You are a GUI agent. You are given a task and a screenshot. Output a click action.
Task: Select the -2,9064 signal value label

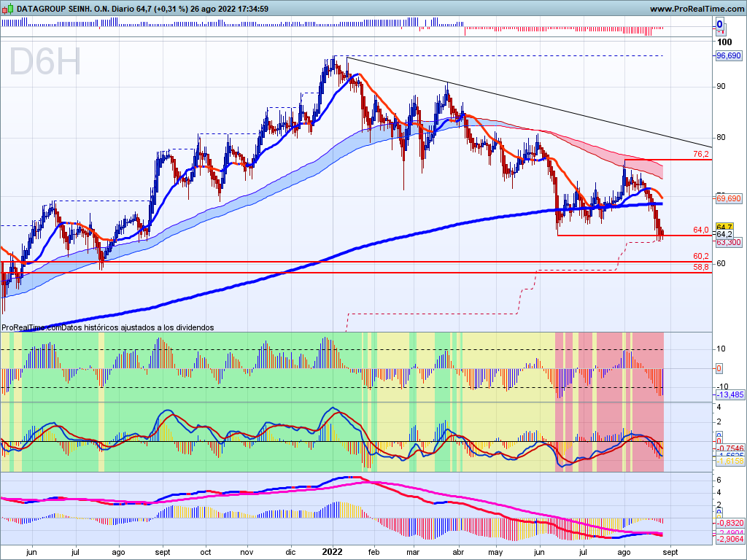click(730, 539)
